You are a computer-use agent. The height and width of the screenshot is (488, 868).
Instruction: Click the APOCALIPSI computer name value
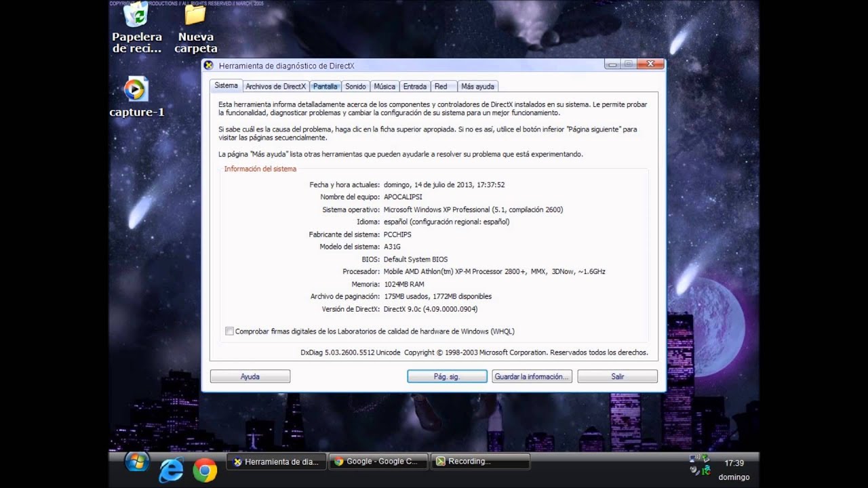[403, 197]
